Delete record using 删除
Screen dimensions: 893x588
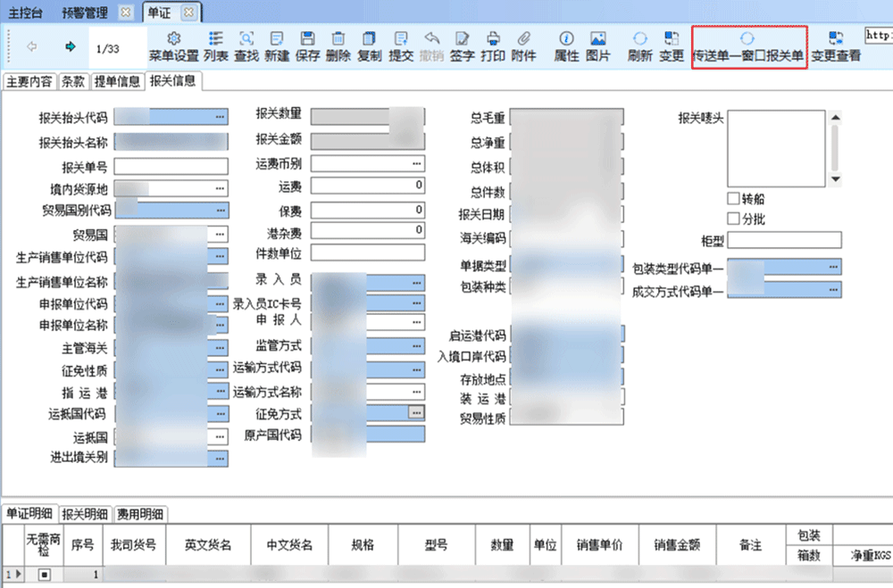(338, 46)
